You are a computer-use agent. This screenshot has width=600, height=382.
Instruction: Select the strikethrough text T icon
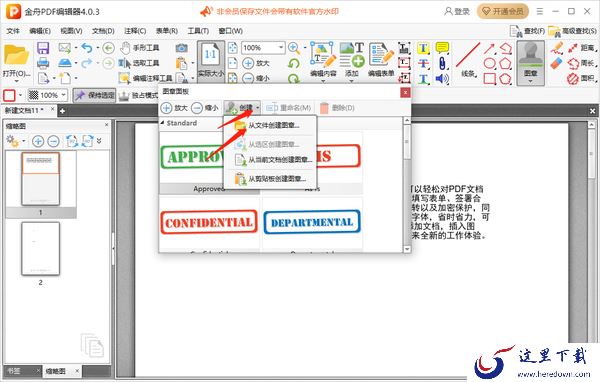point(423,63)
